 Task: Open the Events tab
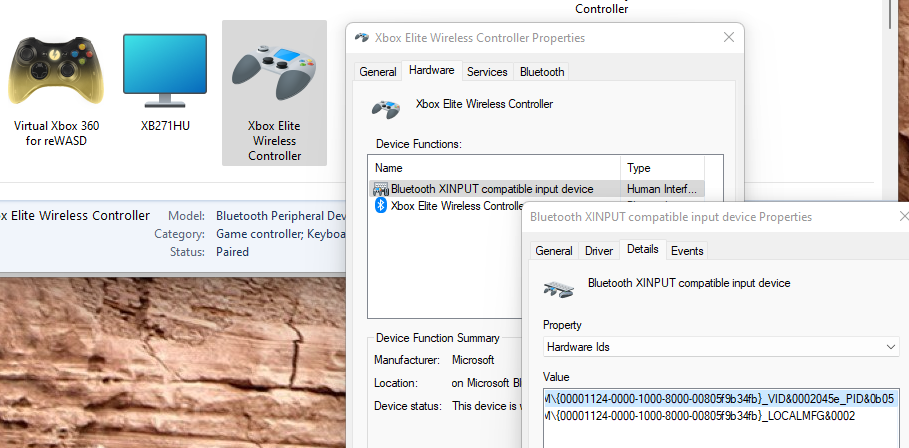[687, 251]
